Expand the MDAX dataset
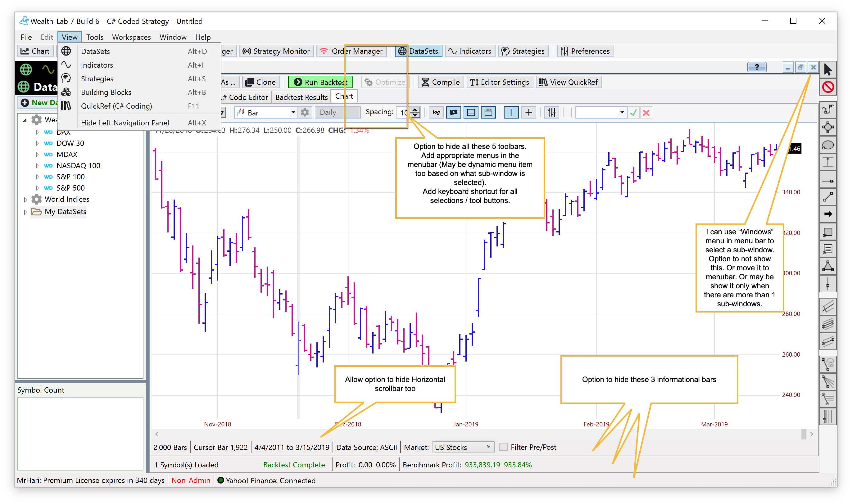 point(37,155)
